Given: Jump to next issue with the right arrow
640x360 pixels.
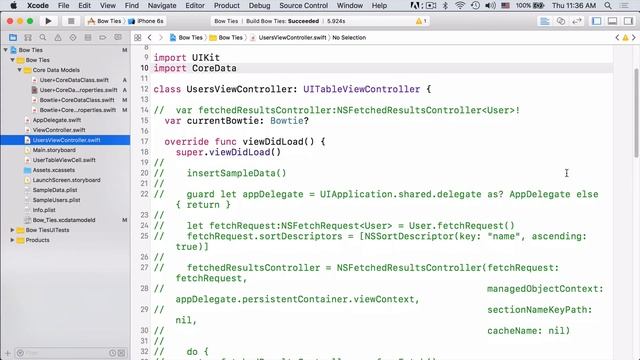Looking at the screenshot, I should point(634,38).
